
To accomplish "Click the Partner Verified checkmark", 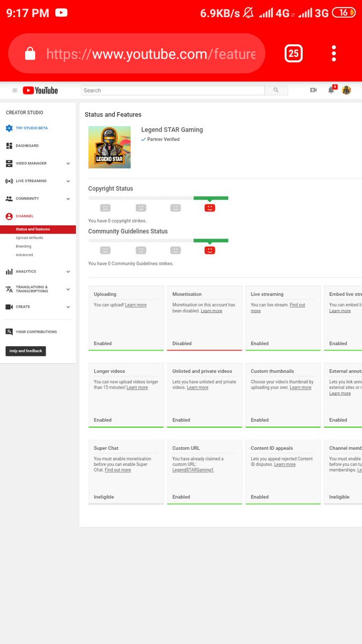I will click(x=144, y=140).
